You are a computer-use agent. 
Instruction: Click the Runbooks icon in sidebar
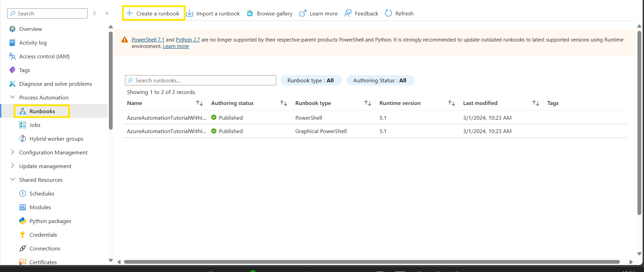click(23, 111)
